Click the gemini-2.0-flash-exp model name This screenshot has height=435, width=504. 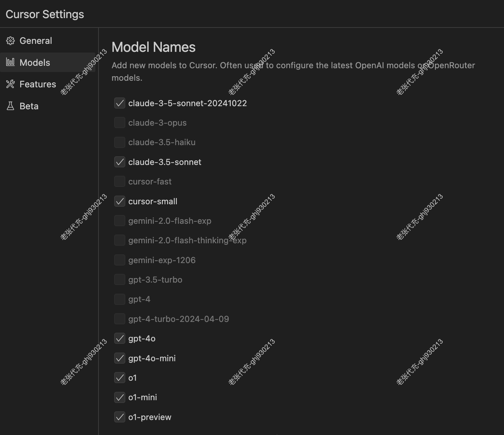click(x=170, y=221)
